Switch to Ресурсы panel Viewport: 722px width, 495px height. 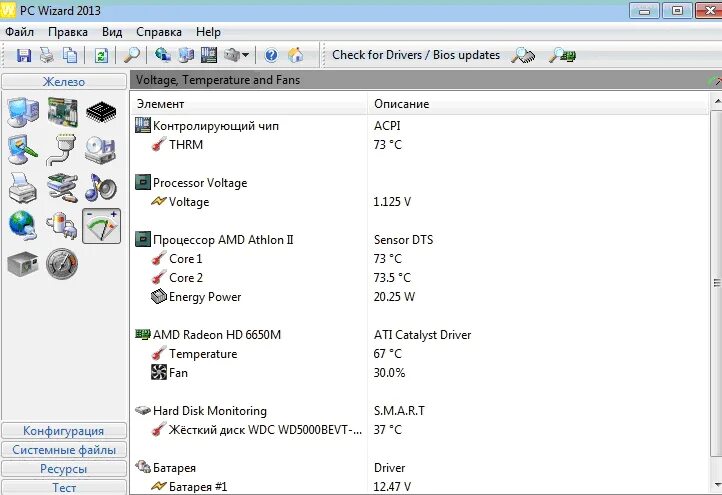[x=64, y=468]
